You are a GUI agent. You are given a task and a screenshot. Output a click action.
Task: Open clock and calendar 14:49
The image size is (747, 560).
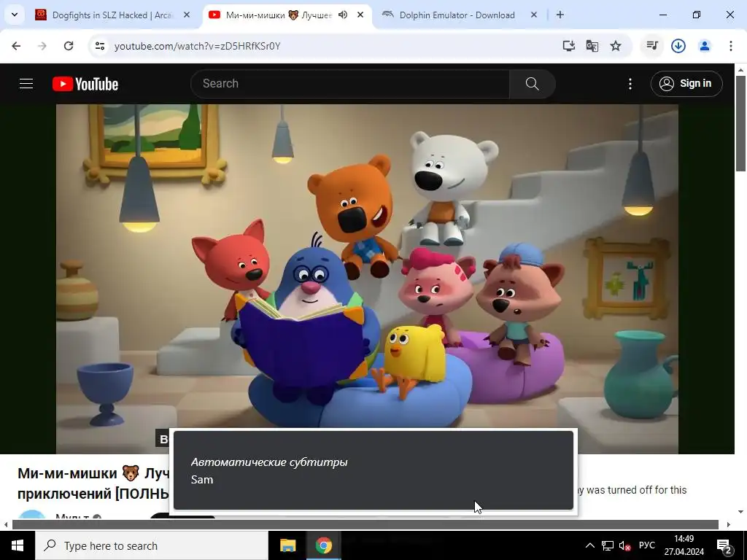click(684, 545)
